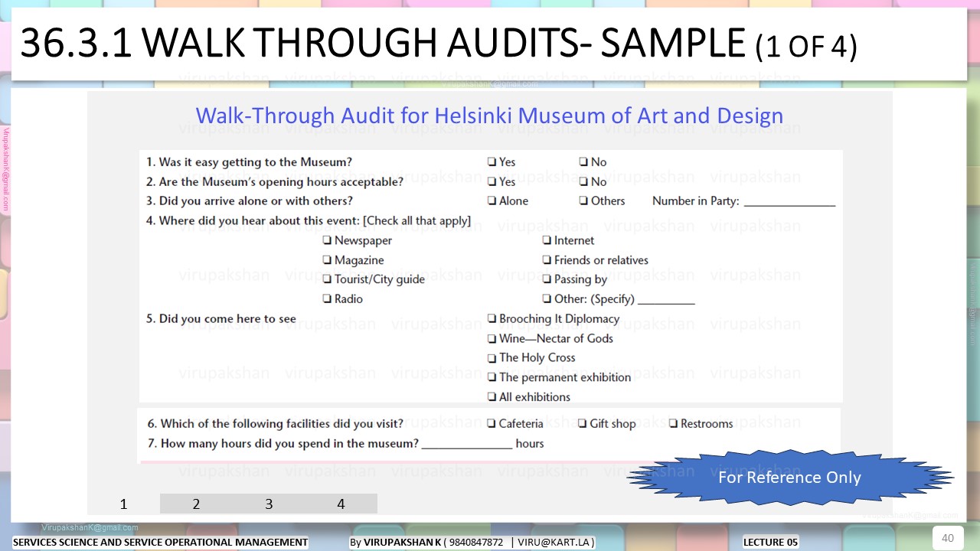
Task: Tick The permanent exhibition option
Action: (x=492, y=378)
